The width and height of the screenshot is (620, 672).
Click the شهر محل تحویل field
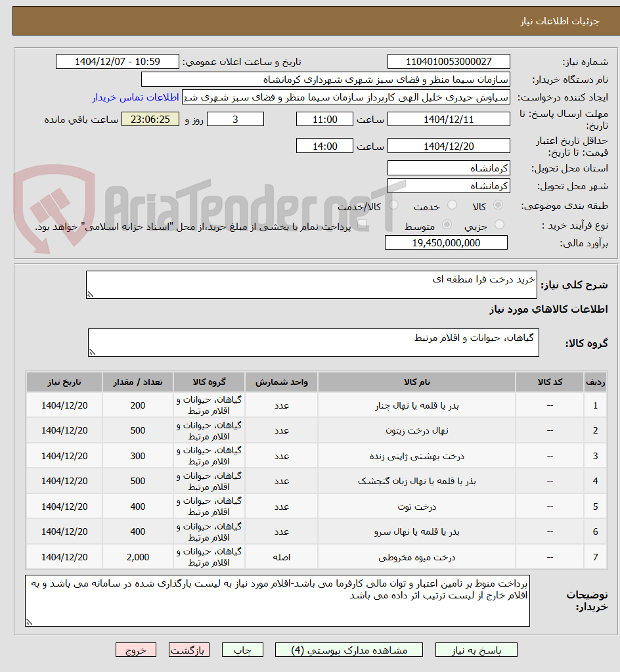[449, 185]
